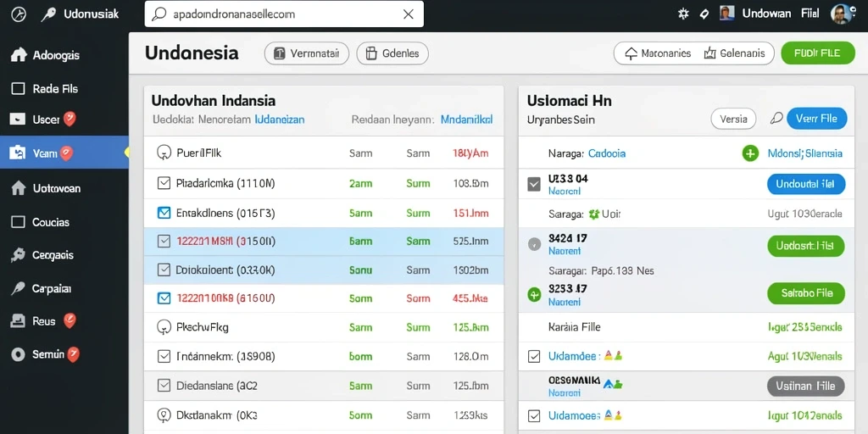Open the user avatar at top right

(x=842, y=14)
